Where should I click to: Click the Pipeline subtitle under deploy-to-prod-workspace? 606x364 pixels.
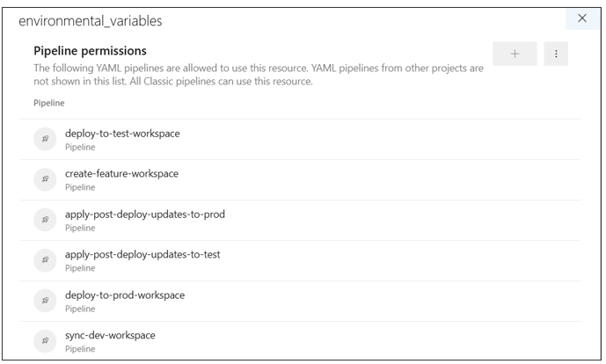(80, 309)
